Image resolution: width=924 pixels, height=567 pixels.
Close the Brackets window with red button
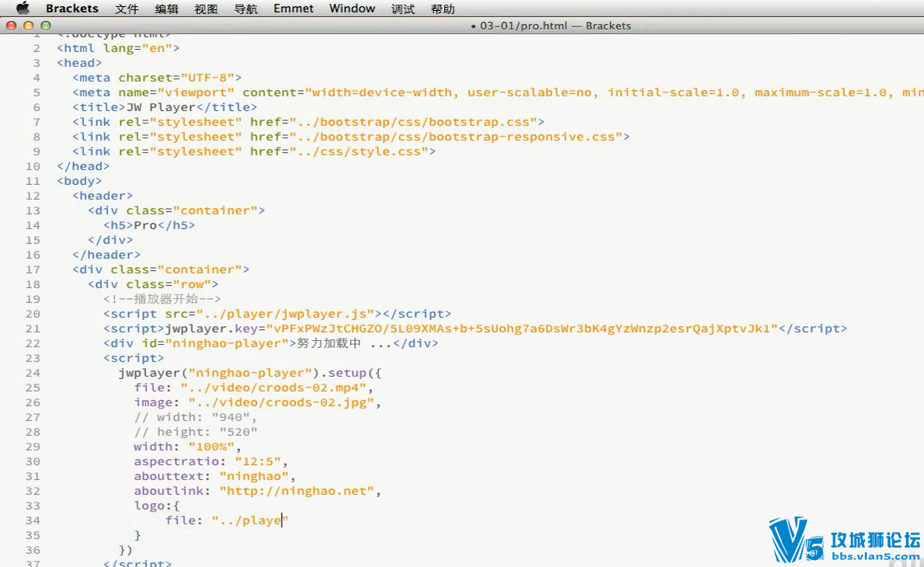point(11,26)
